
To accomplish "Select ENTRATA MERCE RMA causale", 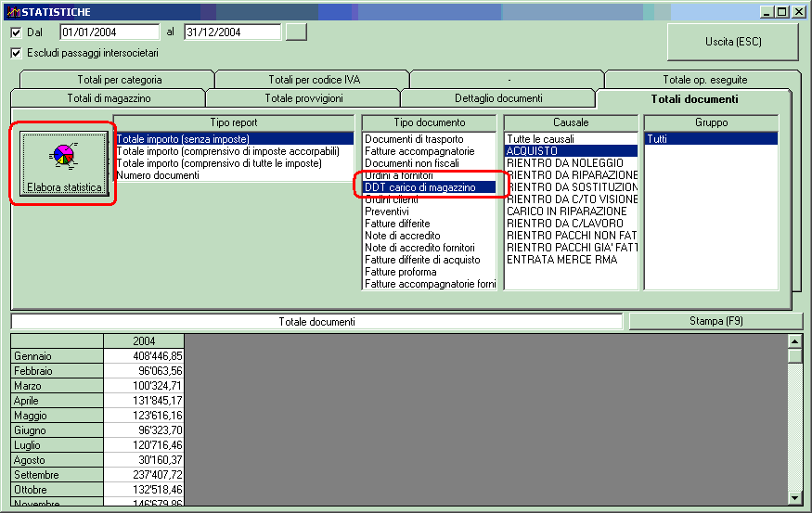I will pos(572,260).
